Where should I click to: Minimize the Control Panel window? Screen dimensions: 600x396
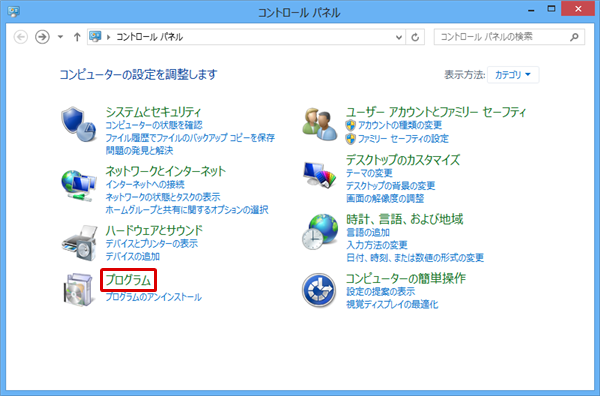click(x=531, y=10)
